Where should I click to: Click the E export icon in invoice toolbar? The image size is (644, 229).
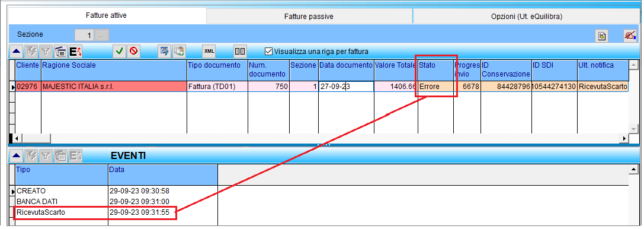[x=75, y=52]
